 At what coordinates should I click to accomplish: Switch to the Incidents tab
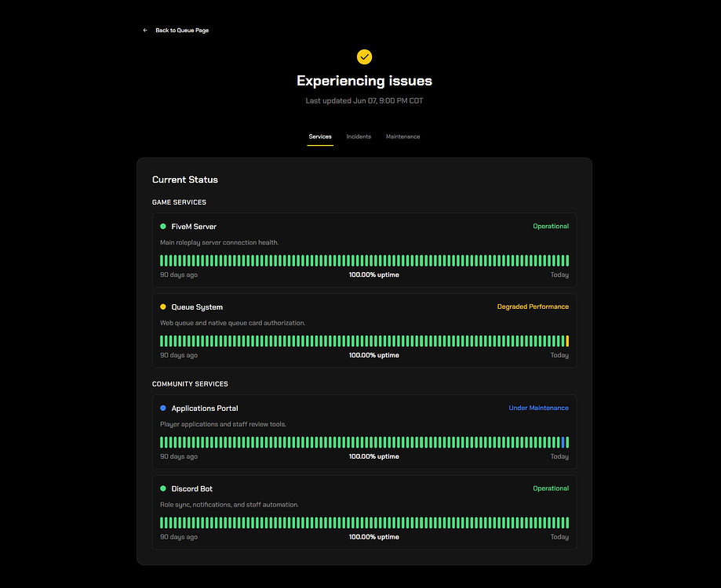click(359, 137)
